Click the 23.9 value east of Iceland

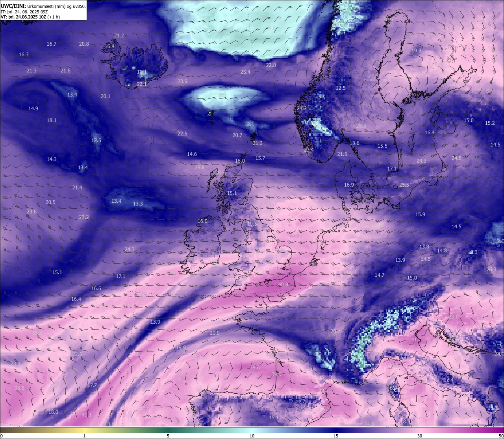pyautogui.click(x=182, y=81)
